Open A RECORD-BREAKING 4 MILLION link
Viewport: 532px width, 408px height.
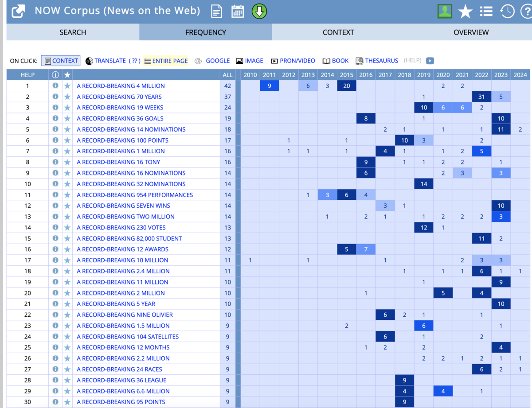(121, 86)
